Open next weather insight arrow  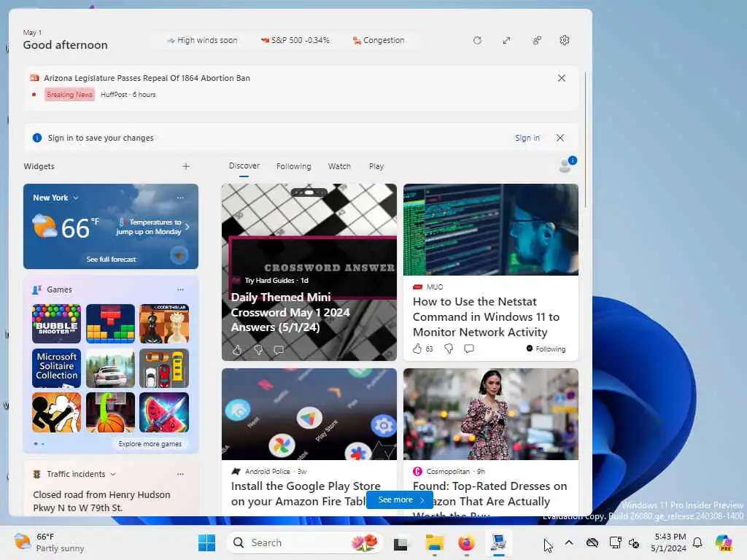pyautogui.click(x=187, y=227)
